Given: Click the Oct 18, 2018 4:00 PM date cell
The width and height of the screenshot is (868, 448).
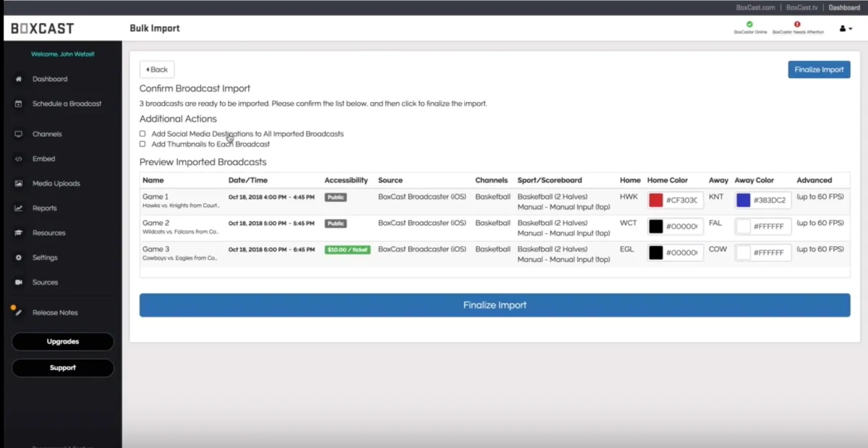Looking at the screenshot, I should click(x=272, y=197).
